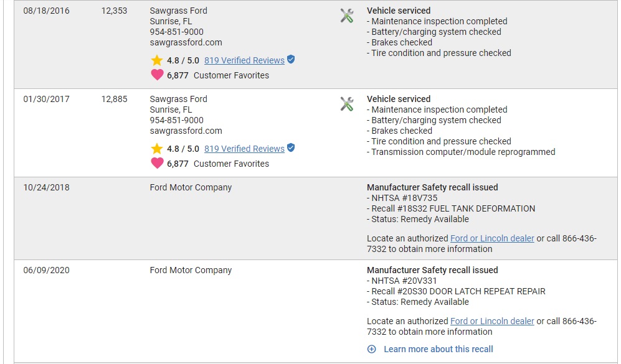
Task: Click gold star rating in 01/30/2017 entry
Action: 157,149
